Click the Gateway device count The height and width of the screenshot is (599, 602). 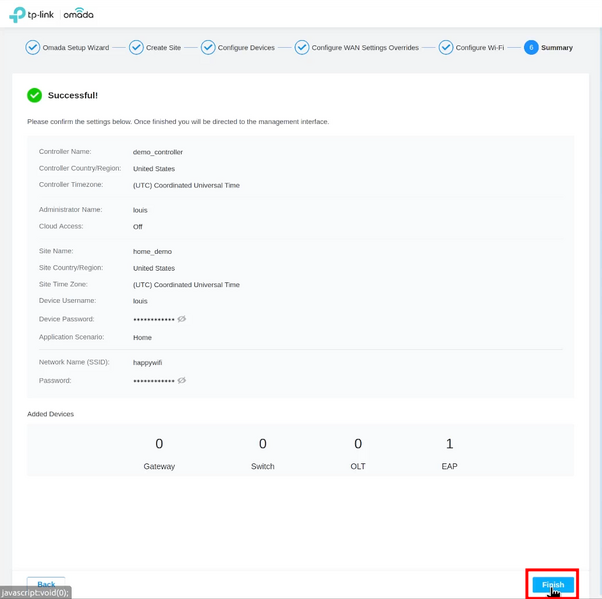tap(159, 444)
